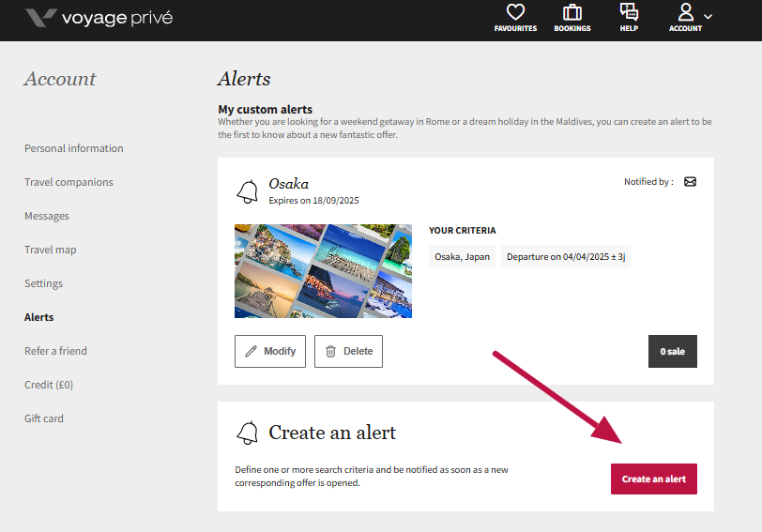Open Travel companions section

click(69, 182)
